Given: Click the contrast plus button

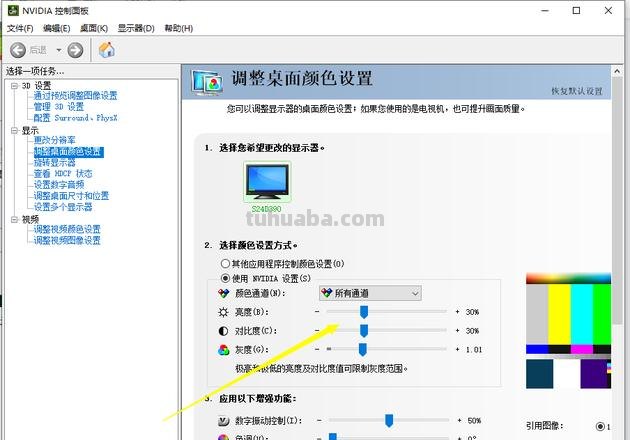Looking at the screenshot, I should [457, 331].
